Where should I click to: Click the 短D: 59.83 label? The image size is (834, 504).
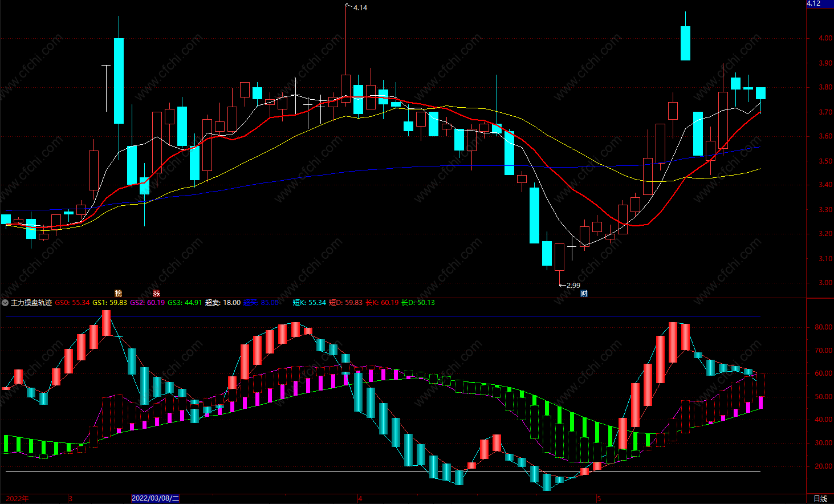[346, 303]
